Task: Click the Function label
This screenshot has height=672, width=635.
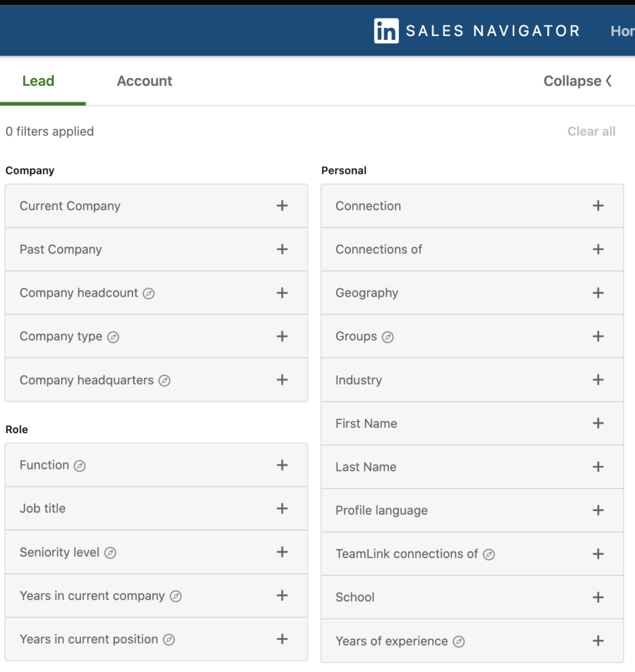Action: (44, 465)
